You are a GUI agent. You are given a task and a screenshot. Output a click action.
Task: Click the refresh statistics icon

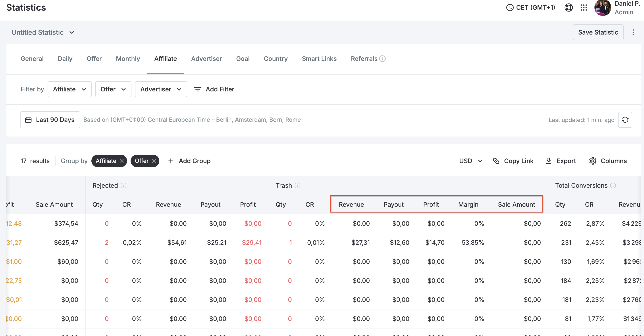point(625,120)
